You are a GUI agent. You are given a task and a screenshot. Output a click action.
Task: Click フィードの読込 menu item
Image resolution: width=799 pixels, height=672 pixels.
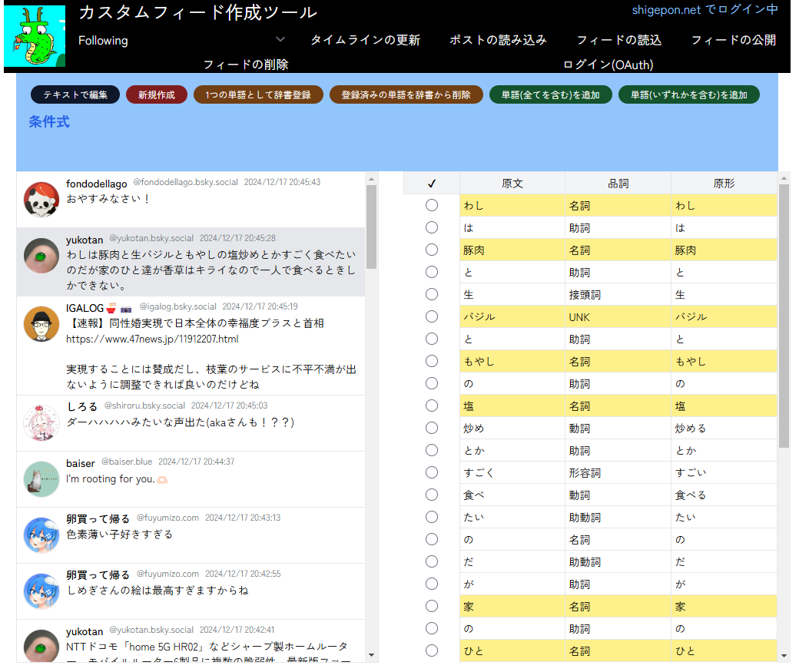(618, 40)
